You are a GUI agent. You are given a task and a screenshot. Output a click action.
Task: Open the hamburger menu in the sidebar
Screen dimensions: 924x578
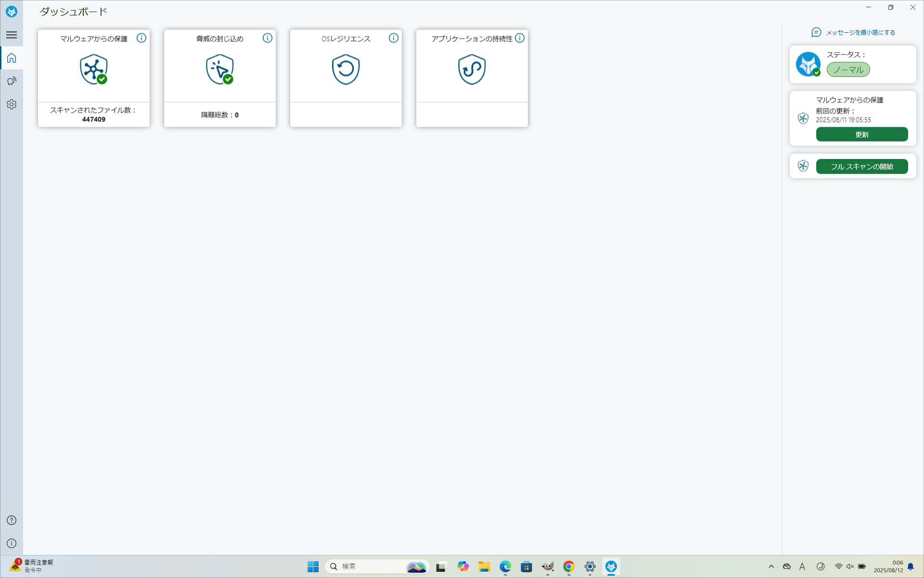(x=12, y=35)
